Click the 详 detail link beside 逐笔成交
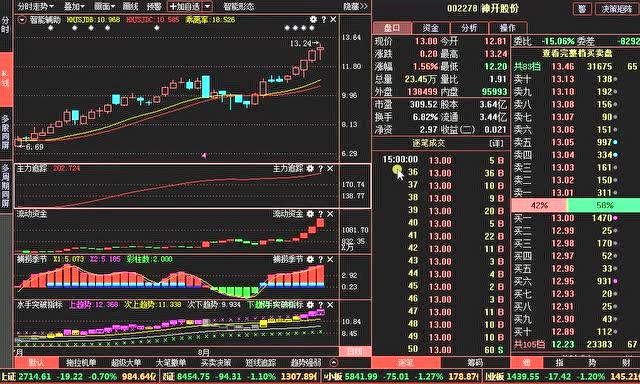This screenshot has height=384, width=640. tap(496, 144)
